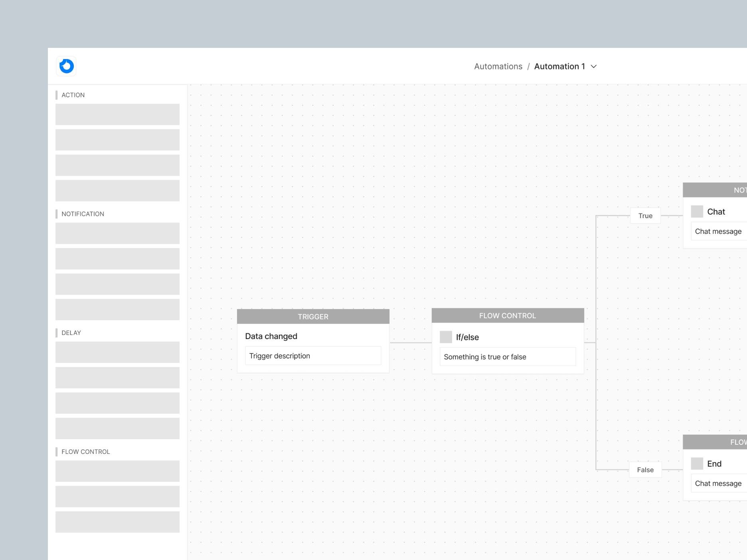Click the Chat message field under Chat
747x560 pixels.
click(718, 231)
